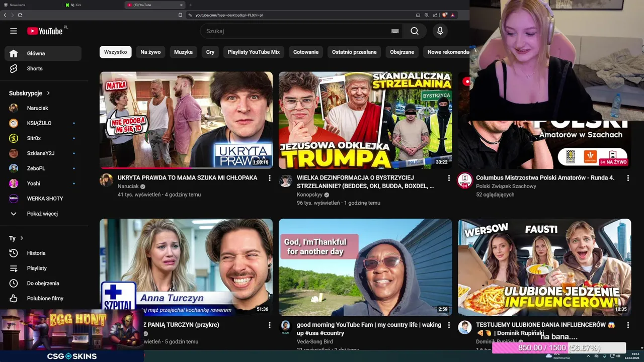Select the Wszystko filter chip
644x362 pixels.
click(115, 52)
